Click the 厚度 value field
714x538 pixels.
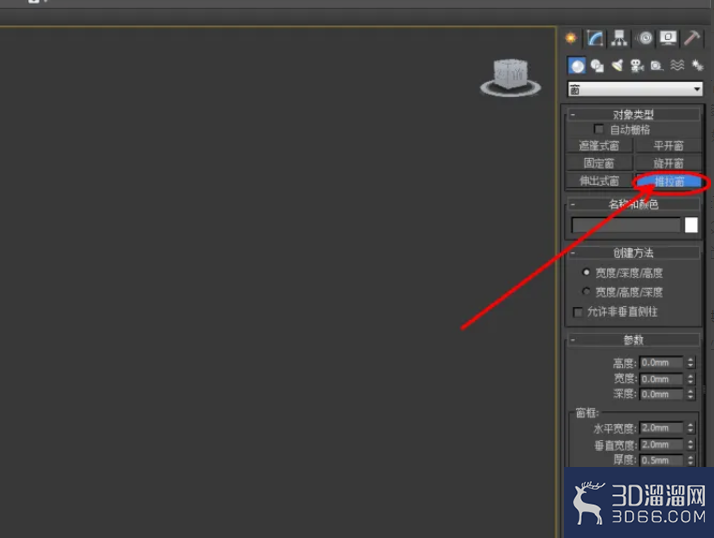coord(661,460)
